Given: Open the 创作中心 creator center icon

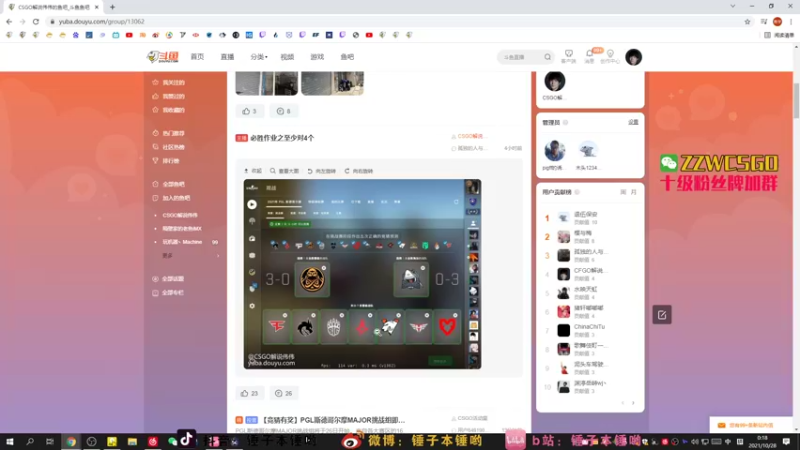Looking at the screenshot, I should click(x=610, y=56).
